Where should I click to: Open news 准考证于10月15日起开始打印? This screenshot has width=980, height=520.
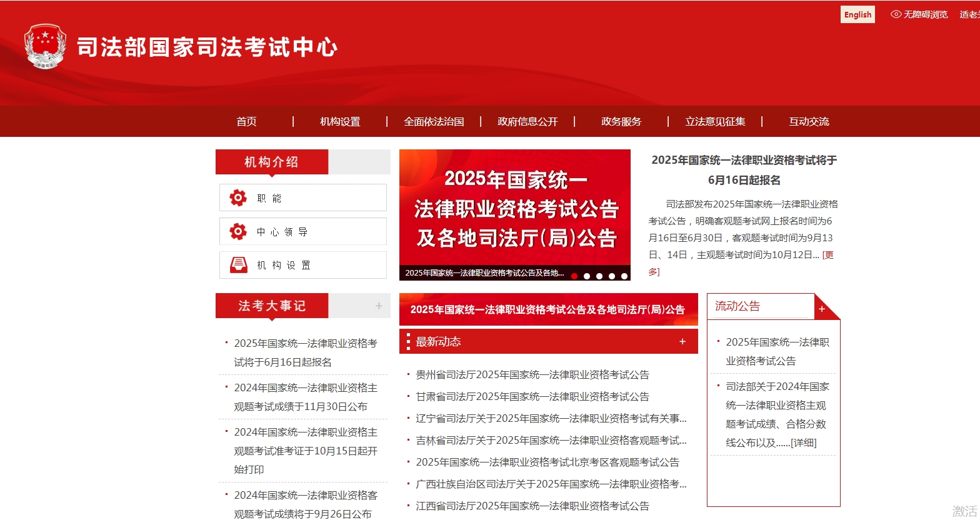click(306, 451)
